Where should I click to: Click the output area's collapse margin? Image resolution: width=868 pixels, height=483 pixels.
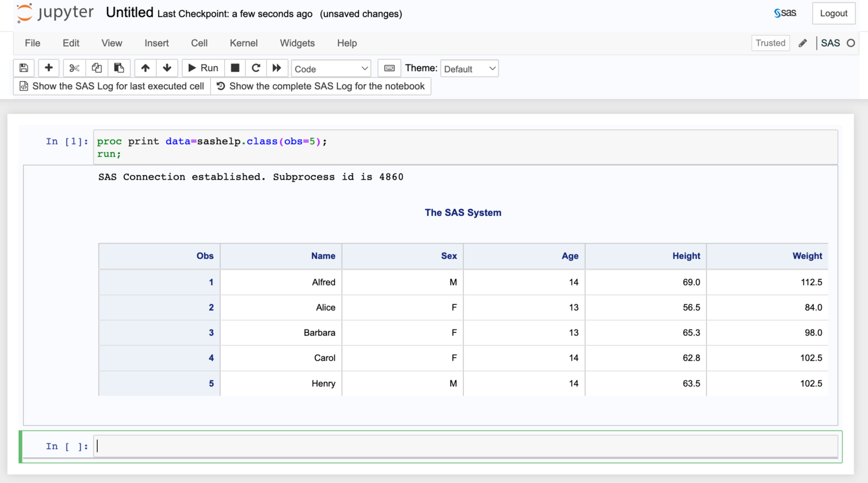click(x=59, y=295)
